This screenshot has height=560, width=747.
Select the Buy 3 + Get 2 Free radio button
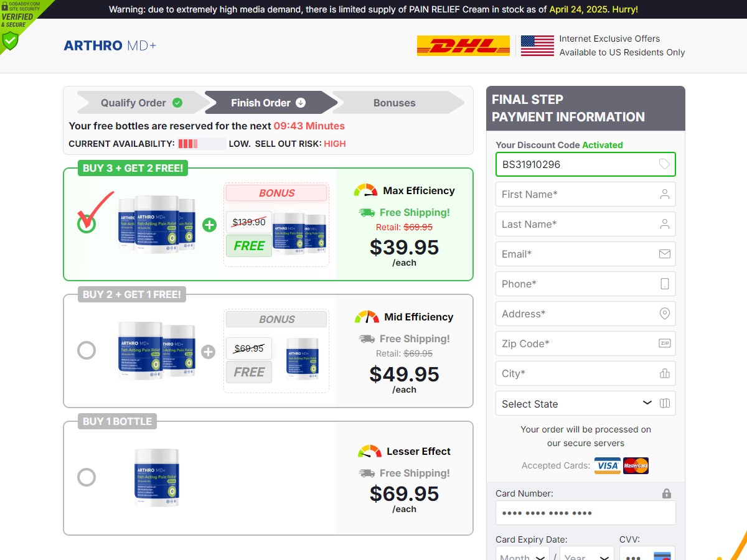[87, 223]
